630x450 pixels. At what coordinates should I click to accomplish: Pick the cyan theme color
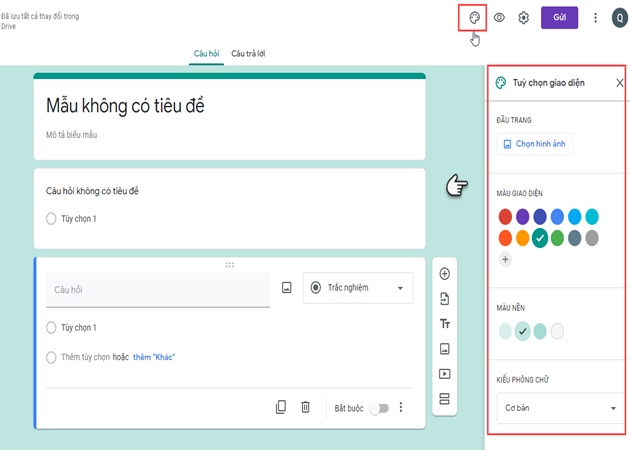point(592,217)
